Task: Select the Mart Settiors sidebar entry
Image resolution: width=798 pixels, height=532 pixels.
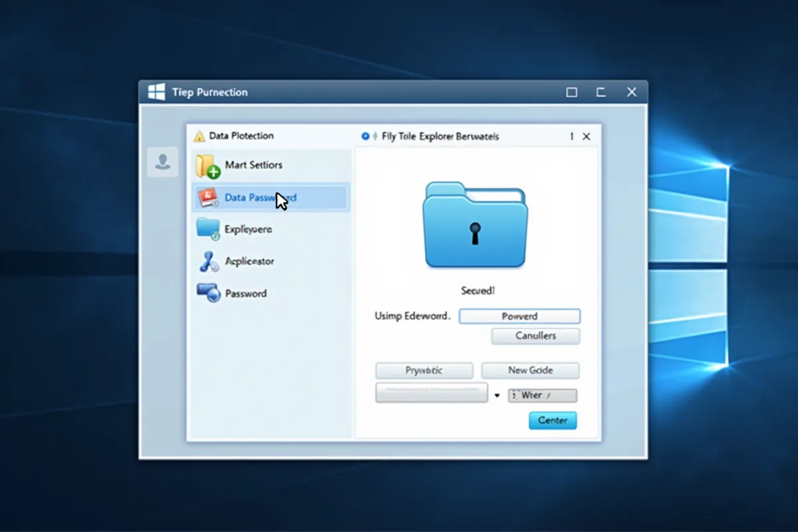Action: pyautogui.click(x=253, y=165)
